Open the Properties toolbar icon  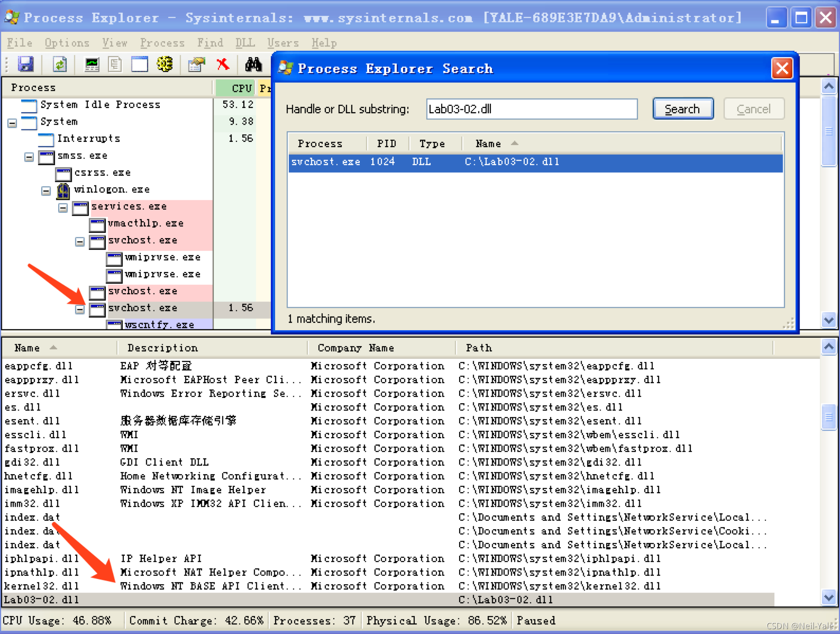196,64
